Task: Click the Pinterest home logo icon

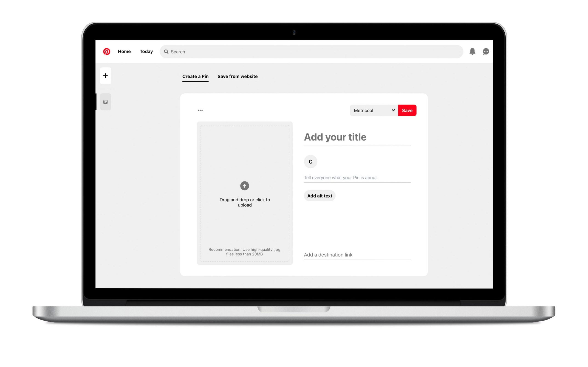Action: point(107,51)
